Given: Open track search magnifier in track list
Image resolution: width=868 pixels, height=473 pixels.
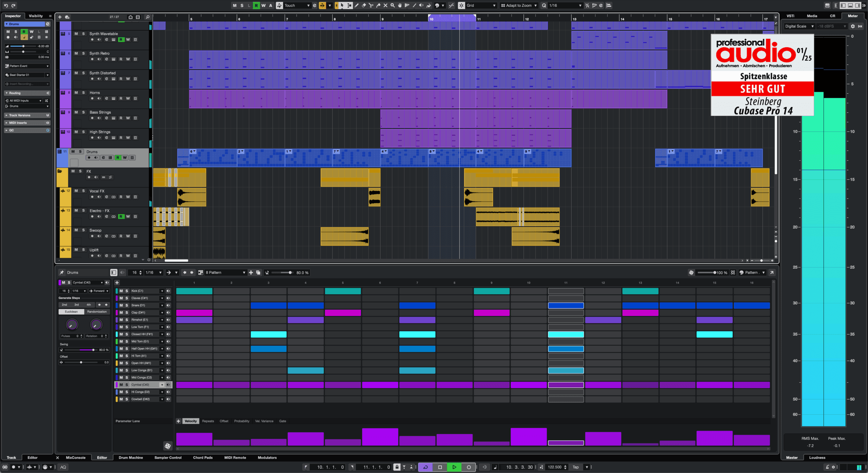Looking at the screenshot, I should point(148,17).
